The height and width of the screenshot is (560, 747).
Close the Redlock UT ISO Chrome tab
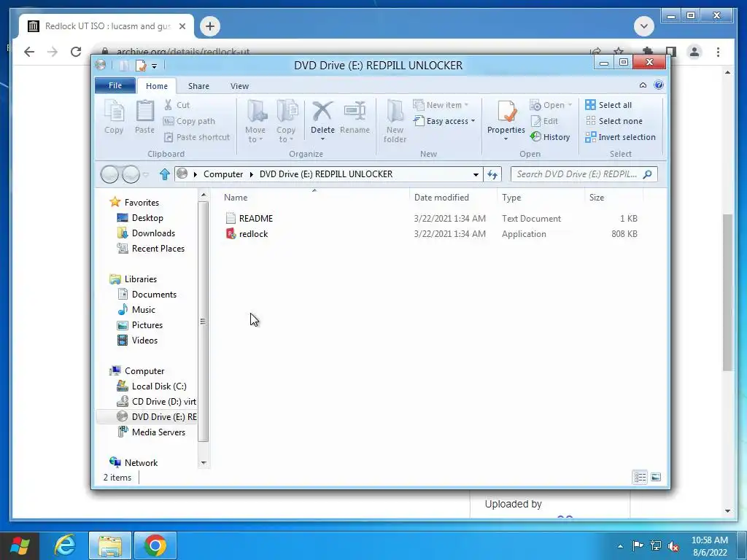(x=182, y=26)
